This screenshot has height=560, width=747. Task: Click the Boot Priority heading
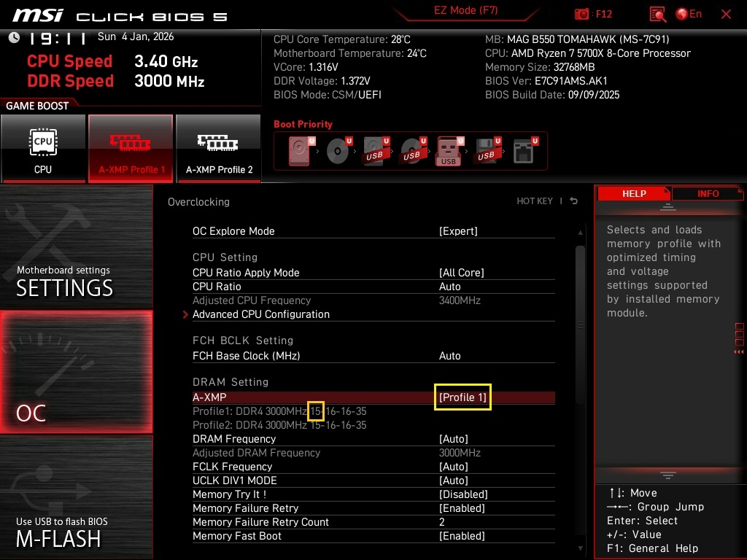[x=303, y=124]
